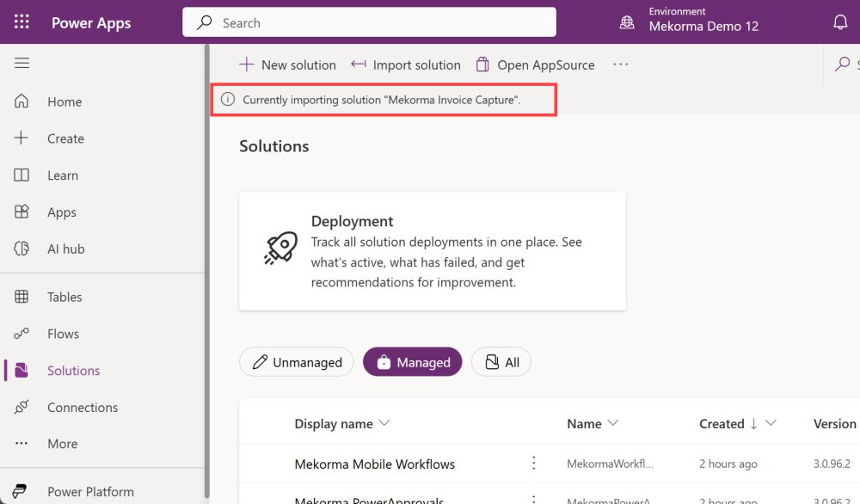
Task: Go to Tables in the sidebar
Action: pos(64,297)
